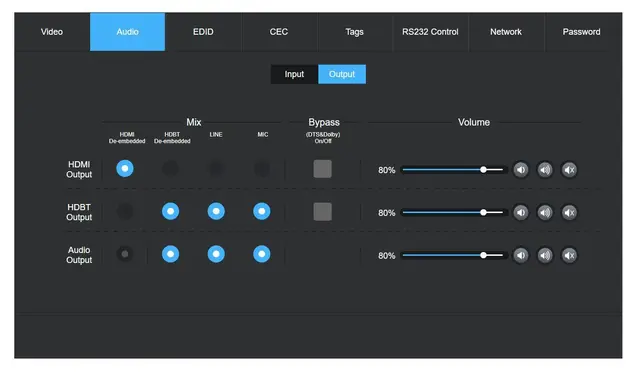Toggle LINE mix for HDBT Output
Screen dimensions: 640x379
(x=216, y=211)
